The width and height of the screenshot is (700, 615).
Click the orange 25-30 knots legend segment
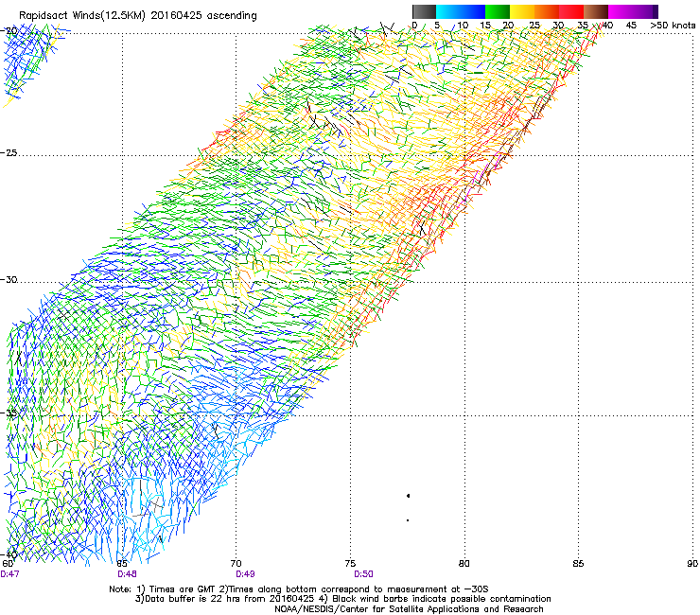(x=547, y=11)
